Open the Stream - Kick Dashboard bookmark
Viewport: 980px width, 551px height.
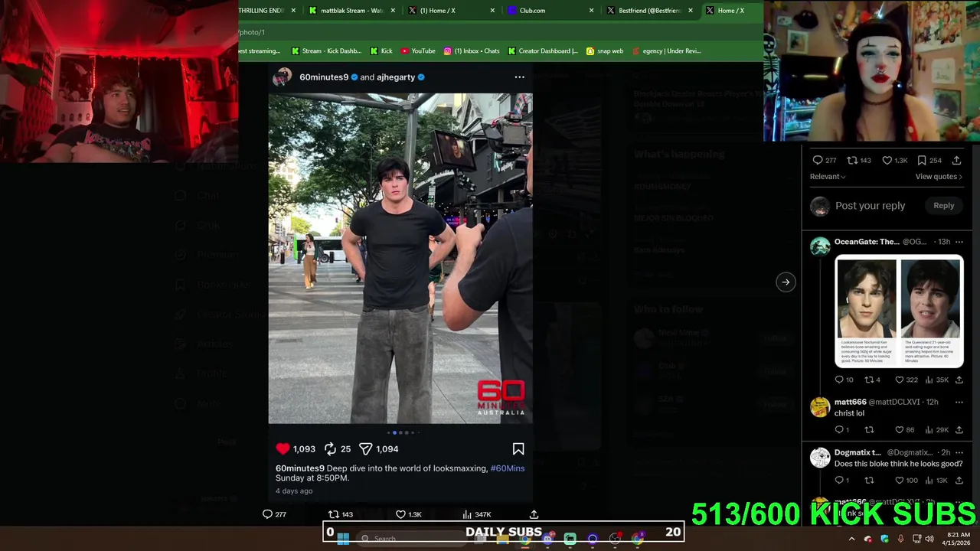tap(326, 51)
